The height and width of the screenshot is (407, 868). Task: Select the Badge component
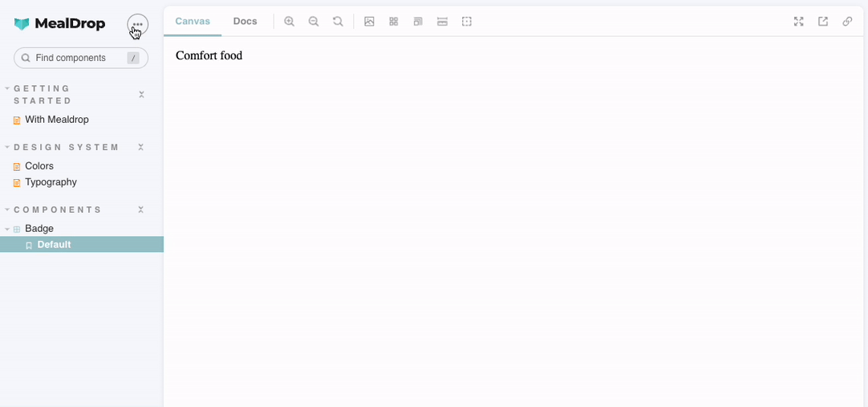(x=39, y=229)
